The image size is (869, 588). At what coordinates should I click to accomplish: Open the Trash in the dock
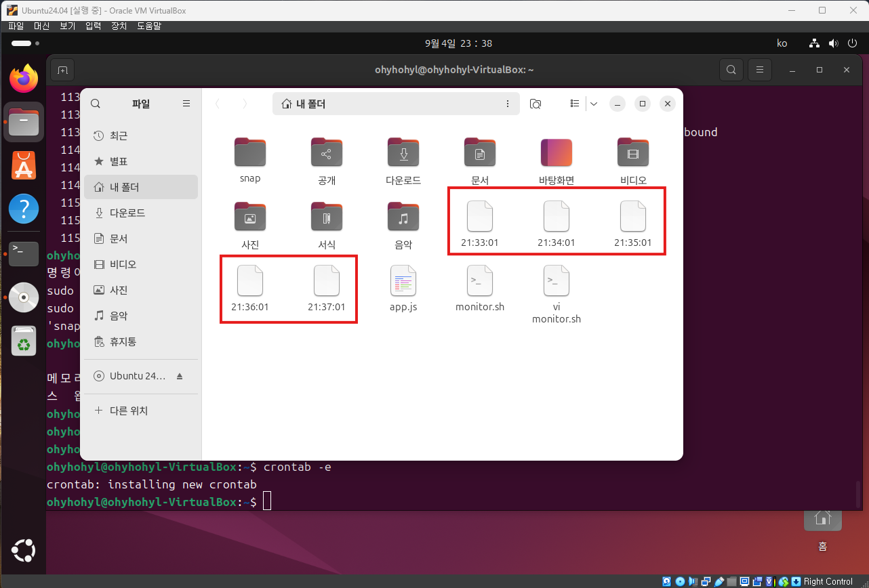pyautogui.click(x=24, y=341)
